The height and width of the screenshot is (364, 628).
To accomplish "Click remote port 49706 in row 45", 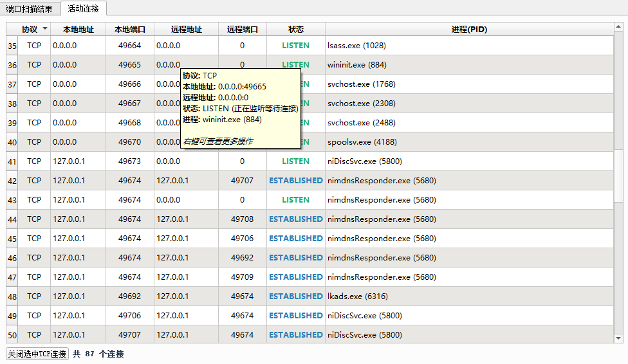I will [243, 238].
